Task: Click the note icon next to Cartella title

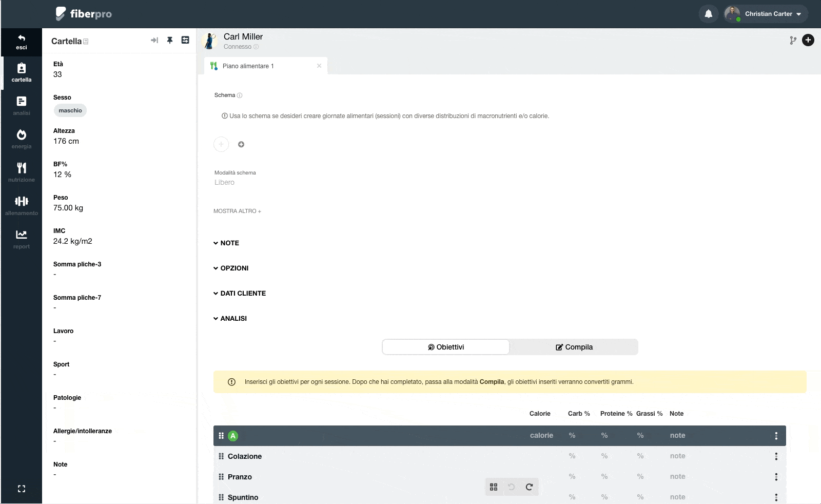Action: tap(86, 42)
